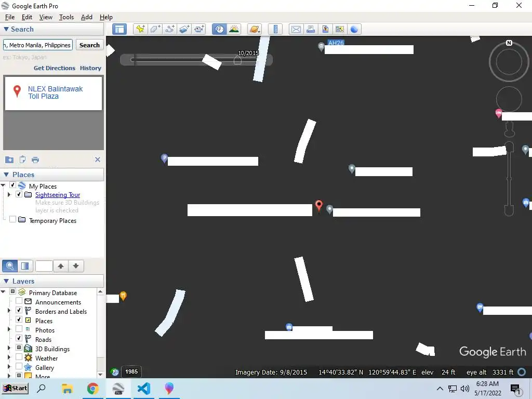Image resolution: width=532 pixels, height=399 pixels.
Task: Click the red NLEX placemark pin on map
Action: pos(319,206)
